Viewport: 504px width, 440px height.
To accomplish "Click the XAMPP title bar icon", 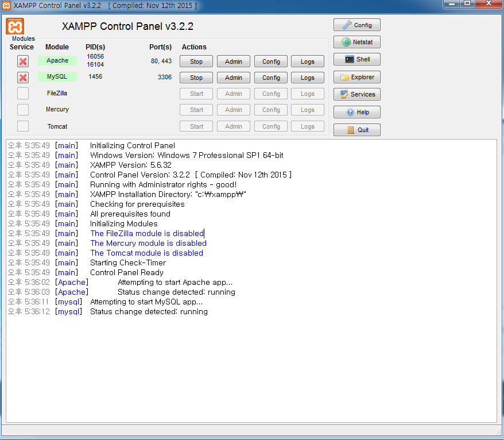I will click(6, 6).
